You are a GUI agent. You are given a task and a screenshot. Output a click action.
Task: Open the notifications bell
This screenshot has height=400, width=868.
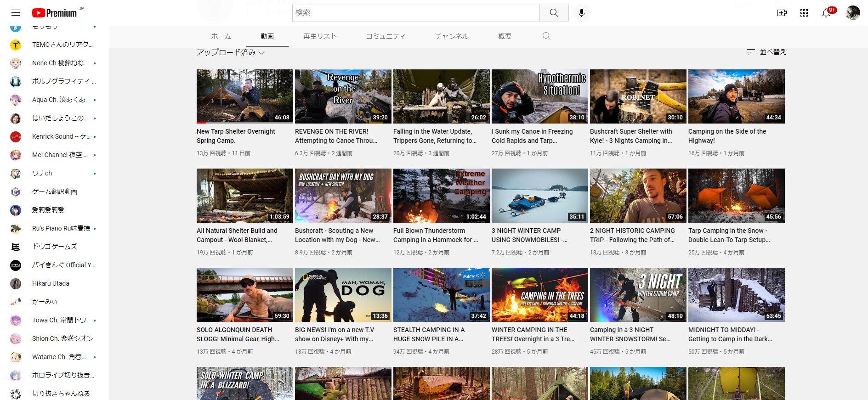pos(827,13)
